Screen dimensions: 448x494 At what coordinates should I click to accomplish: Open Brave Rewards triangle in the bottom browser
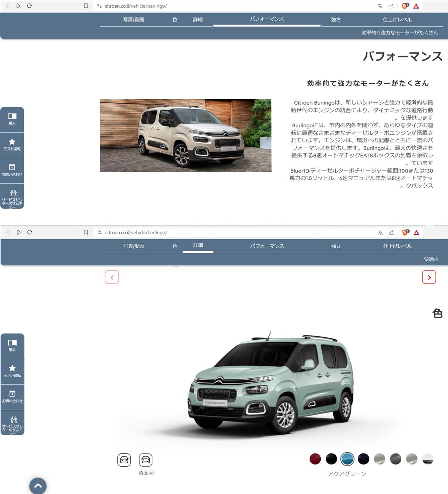[416, 232]
